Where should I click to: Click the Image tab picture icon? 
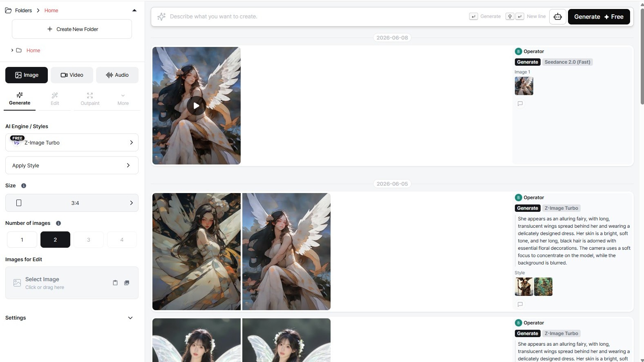pyautogui.click(x=18, y=75)
